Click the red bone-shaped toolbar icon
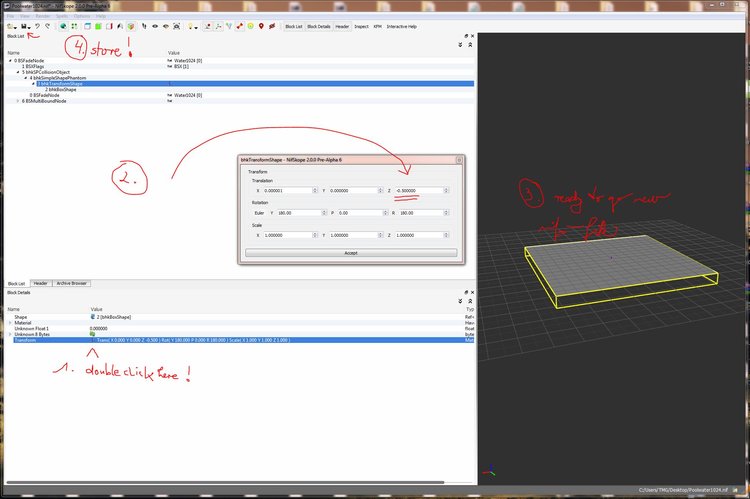Screen dimensions: 750x499 240,26
